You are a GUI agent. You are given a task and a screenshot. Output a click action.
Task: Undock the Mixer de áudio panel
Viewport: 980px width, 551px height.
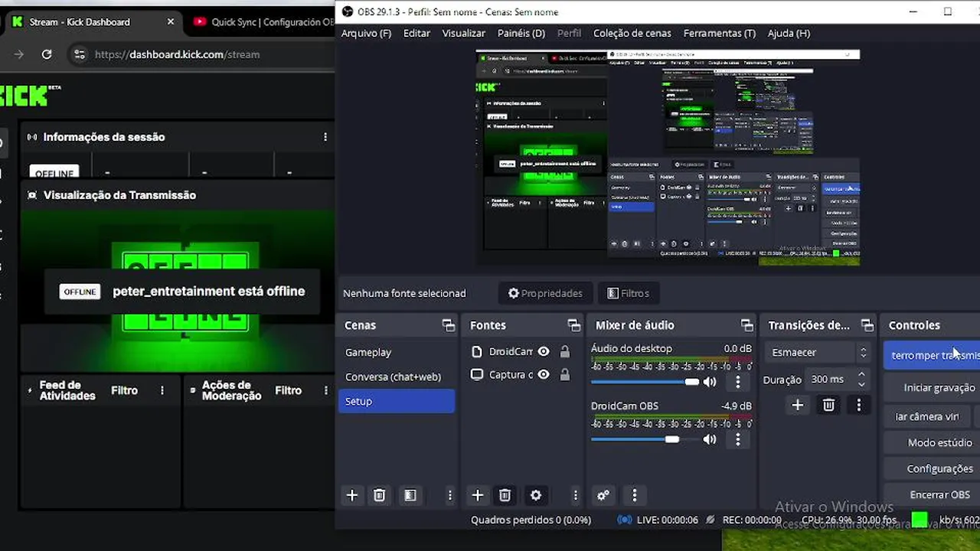coord(746,325)
